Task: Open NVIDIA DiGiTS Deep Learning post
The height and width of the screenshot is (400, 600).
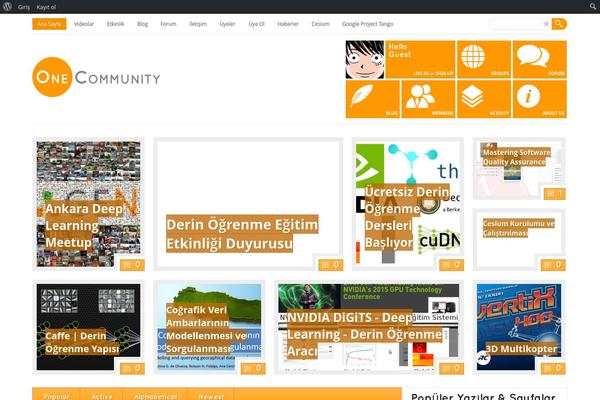Action: (365, 334)
